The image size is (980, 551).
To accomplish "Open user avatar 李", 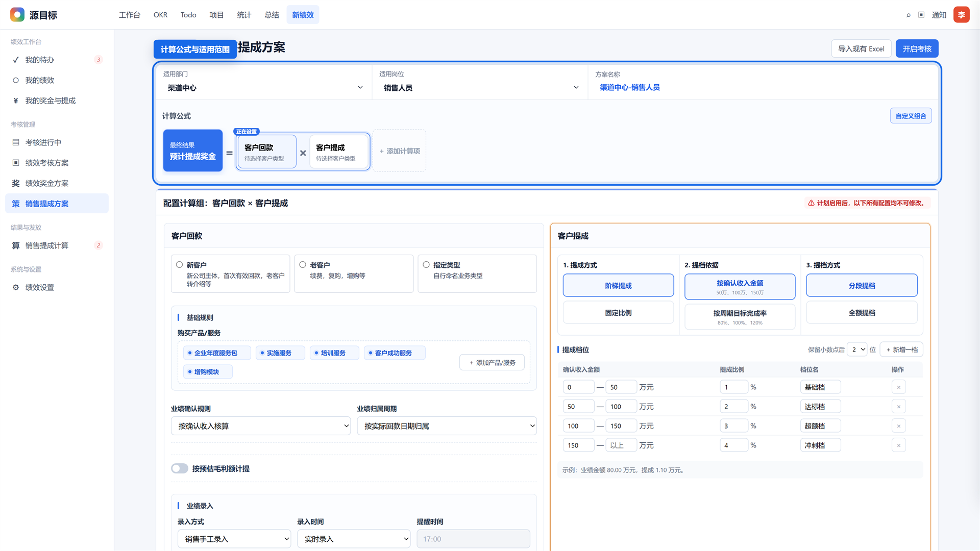I will tap(962, 15).
